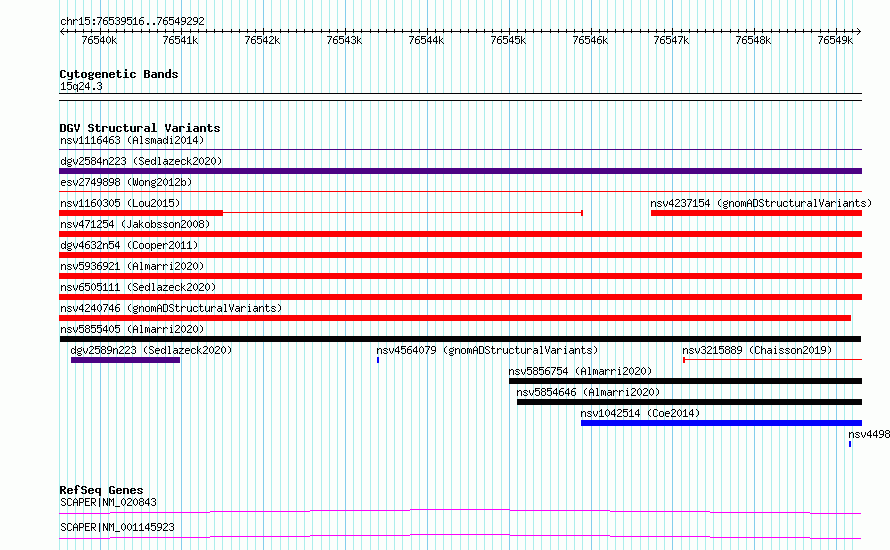The height and width of the screenshot is (550, 890).
Task: Click the thick purple dgv2584n223 variant bar
Action: click(x=460, y=171)
